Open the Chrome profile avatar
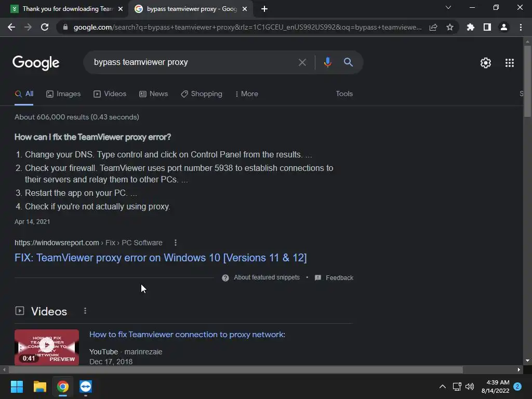Screen dimensions: 532x399 (504, 27)
